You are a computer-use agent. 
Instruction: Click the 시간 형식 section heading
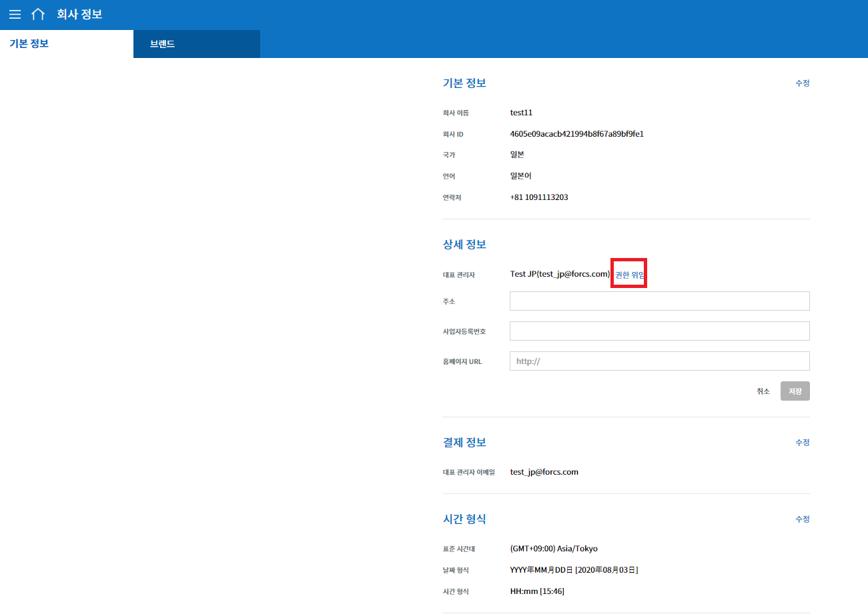[x=464, y=519]
